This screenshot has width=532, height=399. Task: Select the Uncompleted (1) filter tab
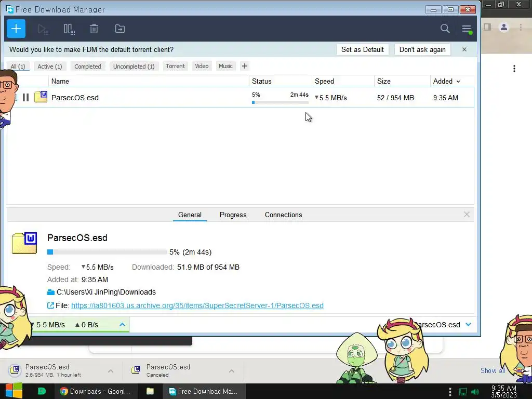coord(134,66)
